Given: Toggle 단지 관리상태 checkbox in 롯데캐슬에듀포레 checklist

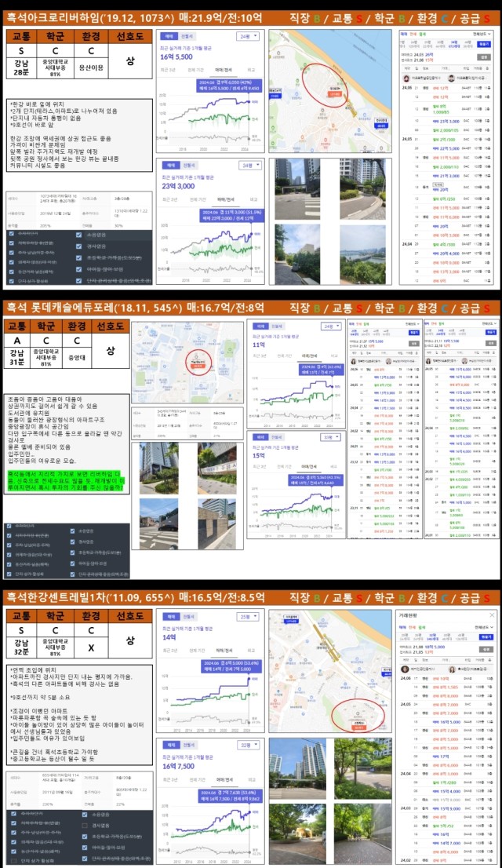Looking at the screenshot, I should tap(72, 574).
